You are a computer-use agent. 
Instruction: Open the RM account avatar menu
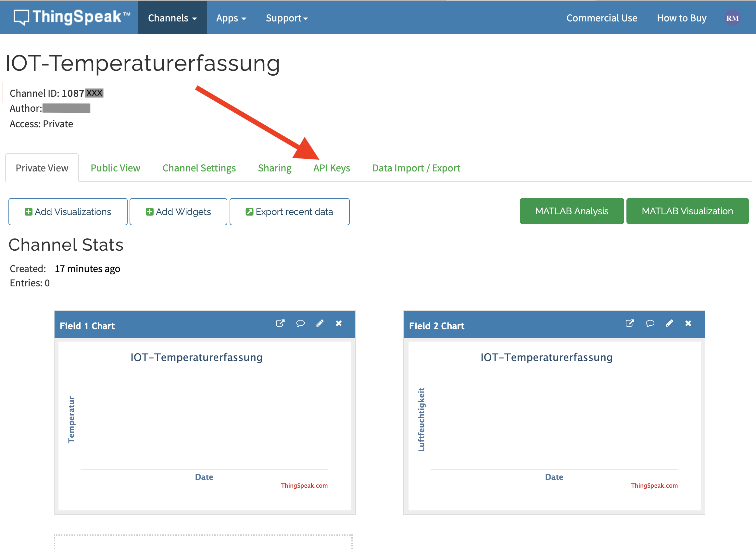coord(732,18)
